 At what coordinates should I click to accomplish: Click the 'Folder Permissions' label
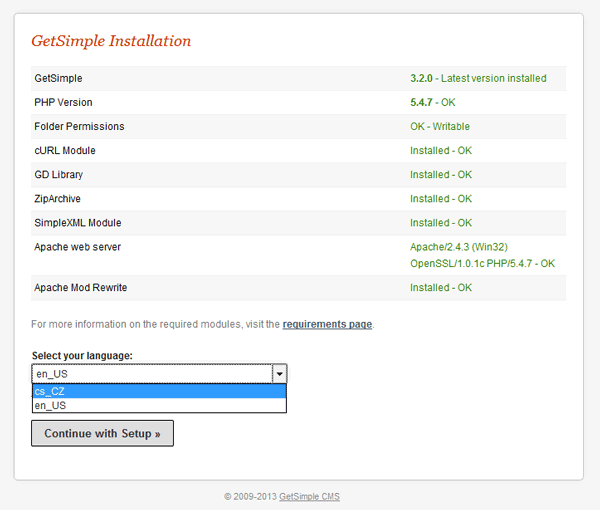[x=79, y=127]
